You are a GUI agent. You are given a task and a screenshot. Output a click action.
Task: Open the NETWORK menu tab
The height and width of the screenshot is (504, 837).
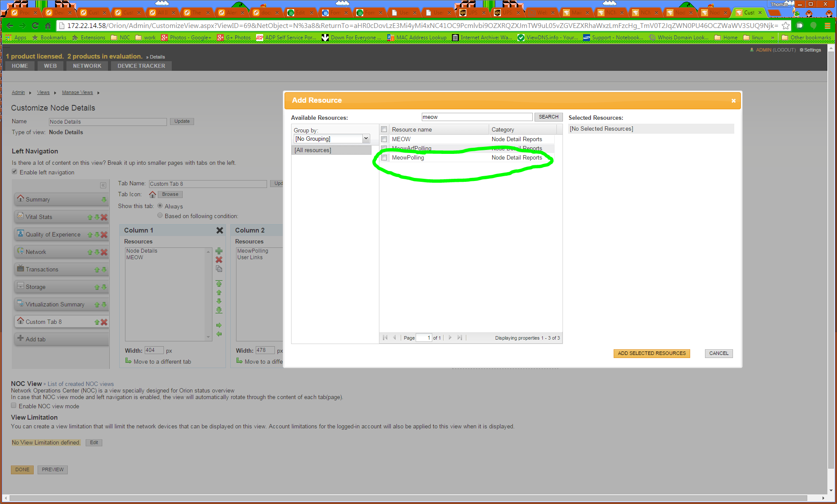[x=87, y=66]
